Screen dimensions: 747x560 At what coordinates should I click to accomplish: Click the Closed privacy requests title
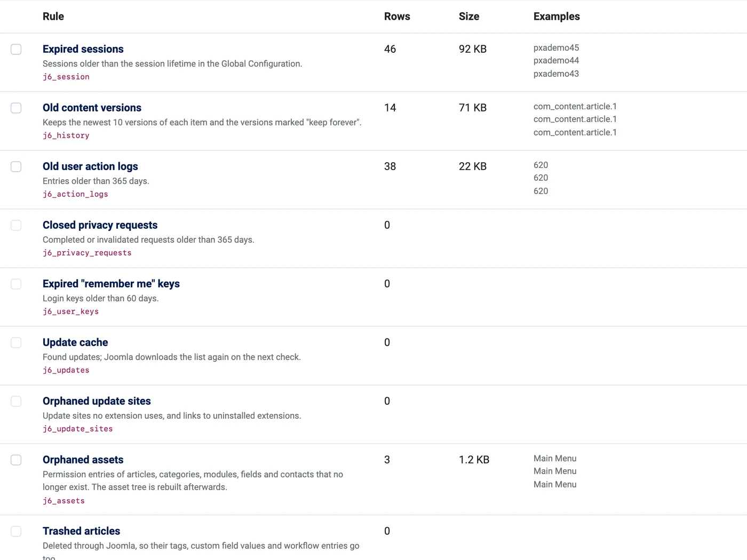click(100, 225)
